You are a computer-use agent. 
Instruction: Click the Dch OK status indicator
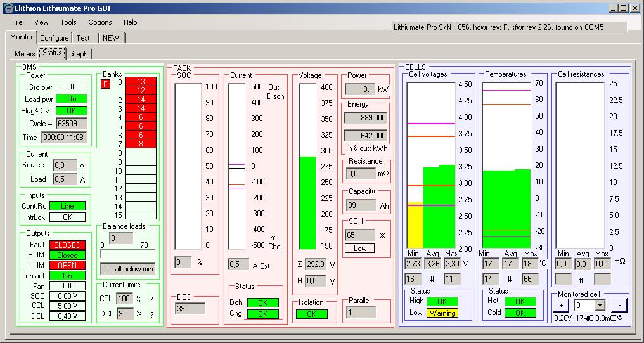263,303
